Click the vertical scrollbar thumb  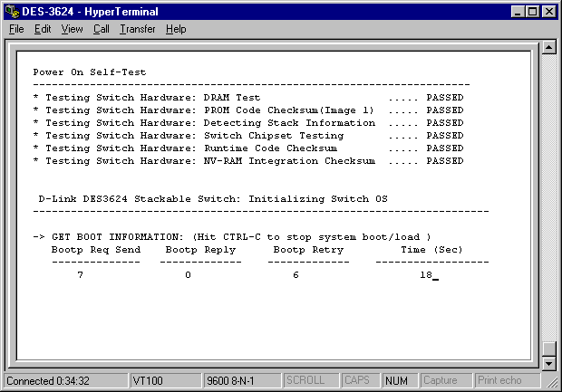[x=547, y=349]
